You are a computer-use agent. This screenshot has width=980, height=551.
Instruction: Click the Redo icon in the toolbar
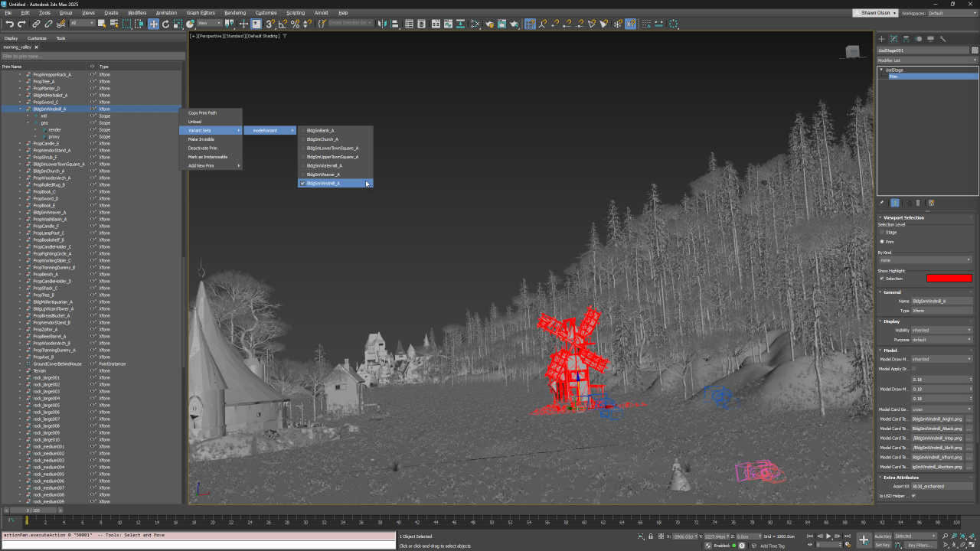tap(21, 24)
